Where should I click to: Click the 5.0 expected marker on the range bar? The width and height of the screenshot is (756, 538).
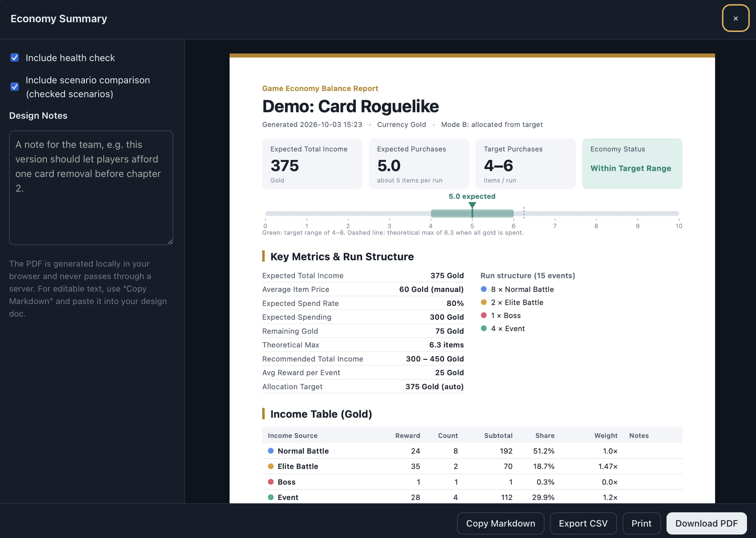pos(472,205)
